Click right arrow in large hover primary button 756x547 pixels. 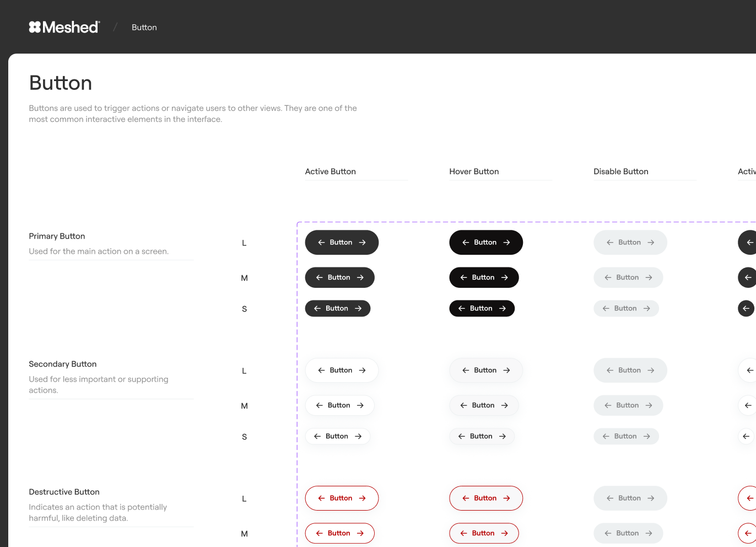(x=506, y=243)
